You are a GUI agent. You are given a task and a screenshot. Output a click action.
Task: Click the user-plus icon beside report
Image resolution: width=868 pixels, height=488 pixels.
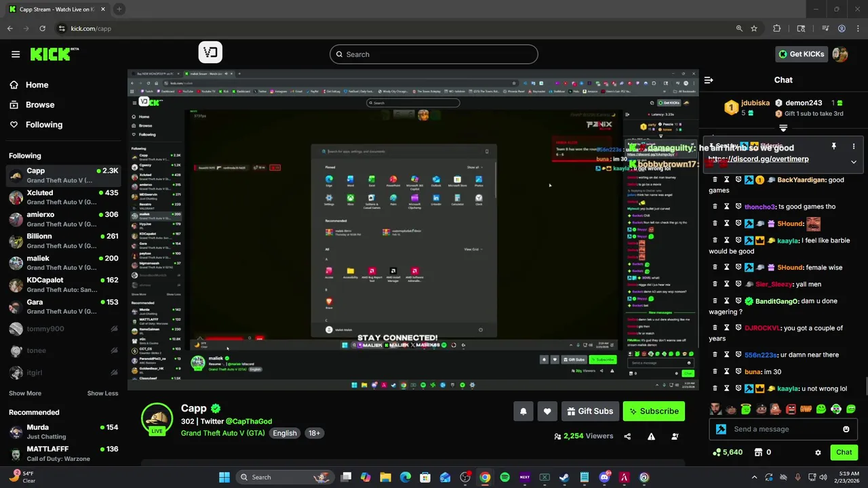(x=675, y=436)
